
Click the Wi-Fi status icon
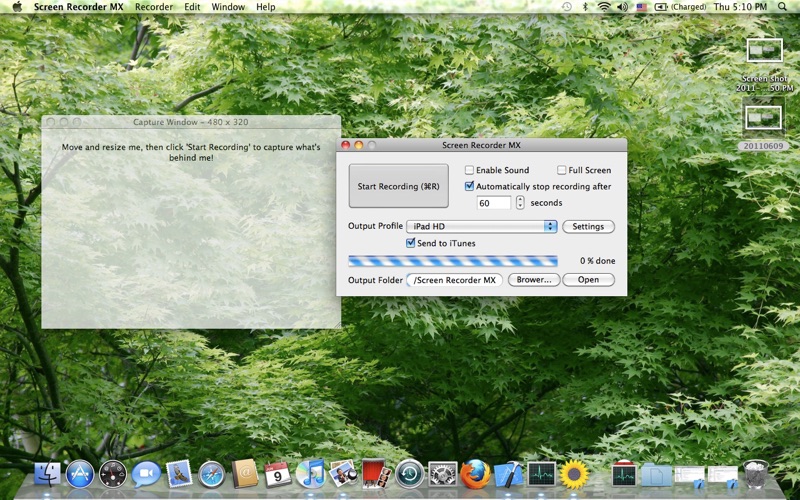[x=604, y=7]
